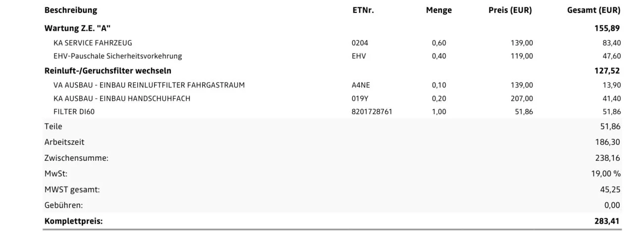Click the Menge column header
Viewport: 644px width, 236px height.
438,10
